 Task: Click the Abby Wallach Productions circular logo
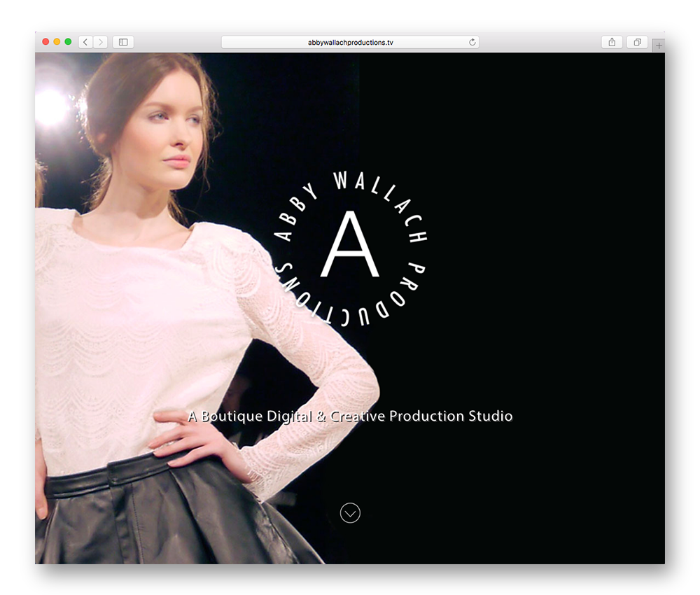[351, 248]
